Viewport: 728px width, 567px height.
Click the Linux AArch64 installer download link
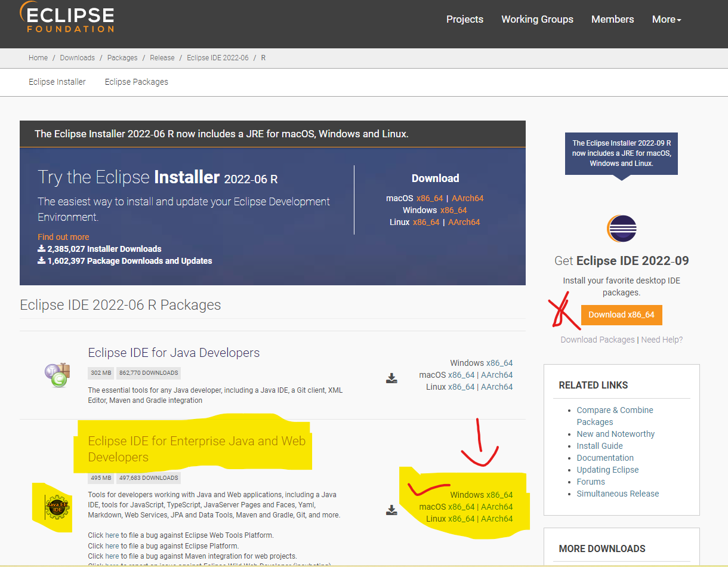(464, 221)
